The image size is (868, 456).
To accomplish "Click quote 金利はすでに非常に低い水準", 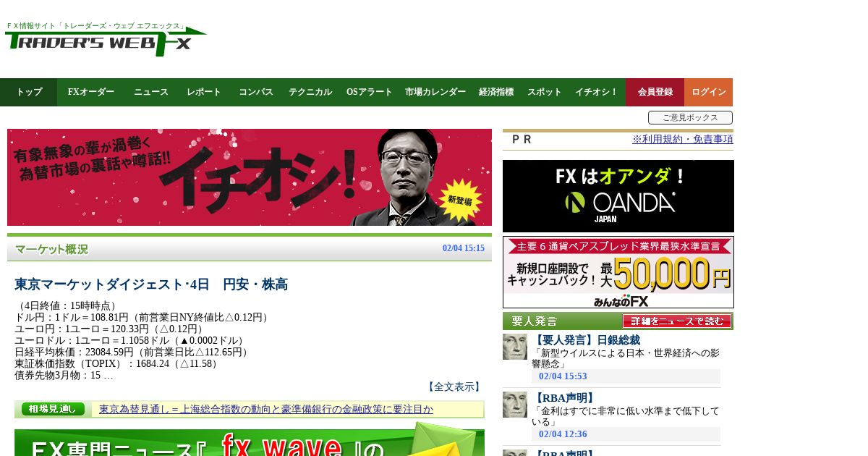I will tap(626, 416).
